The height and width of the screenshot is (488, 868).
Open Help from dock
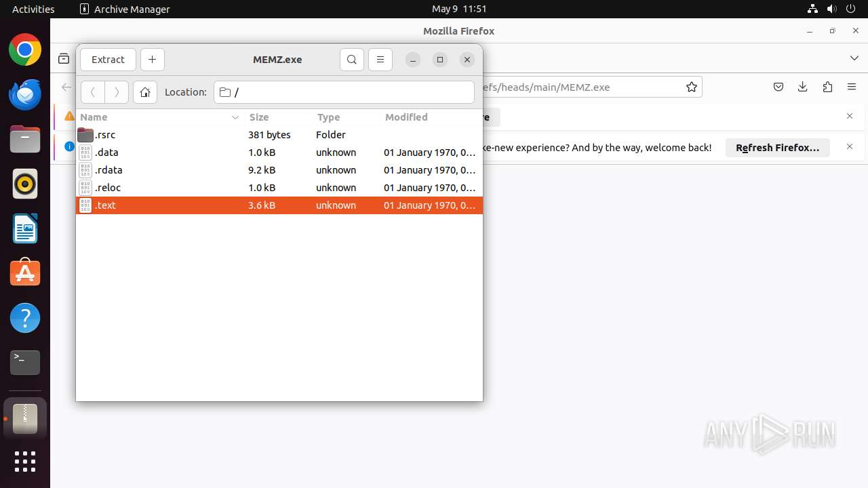click(x=25, y=318)
